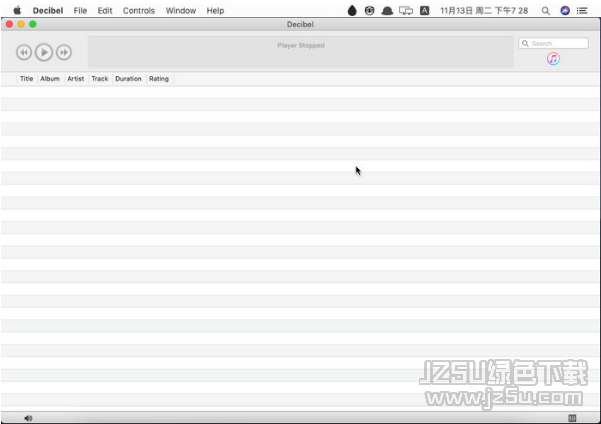Click the Rating column header
Screen dimensions: 601x424
(159, 78)
